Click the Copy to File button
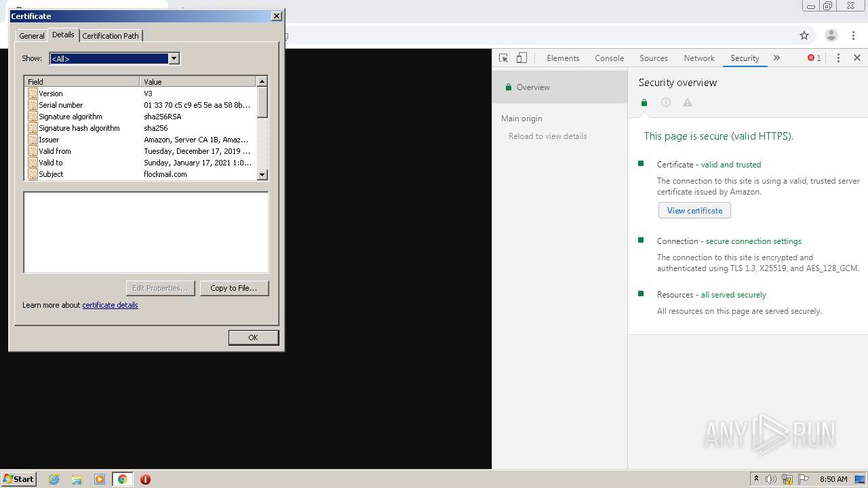 tap(234, 288)
